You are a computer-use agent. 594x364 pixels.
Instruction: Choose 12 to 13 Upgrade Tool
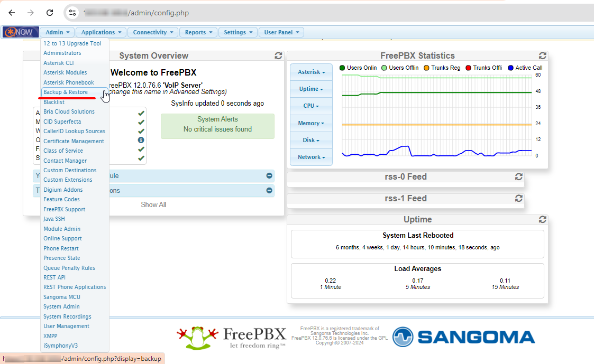72,43
